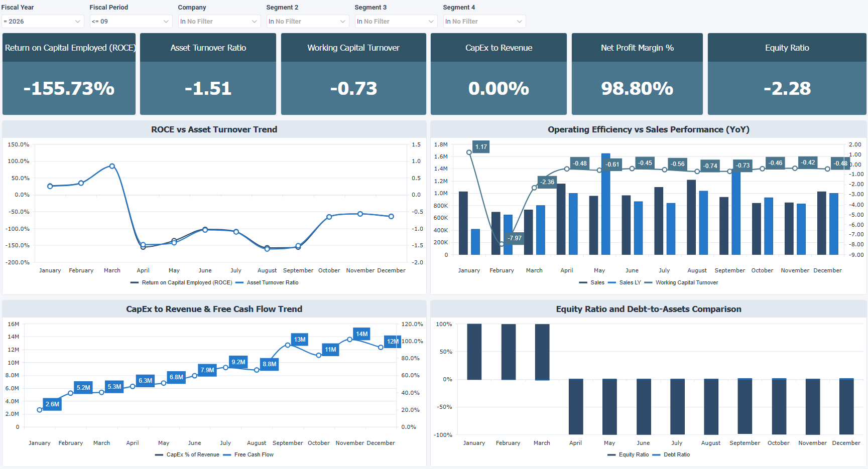The height and width of the screenshot is (469, 868).
Task: Toggle Return on Capital Employed (ROCE) legend entry
Action: click(181, 283)
